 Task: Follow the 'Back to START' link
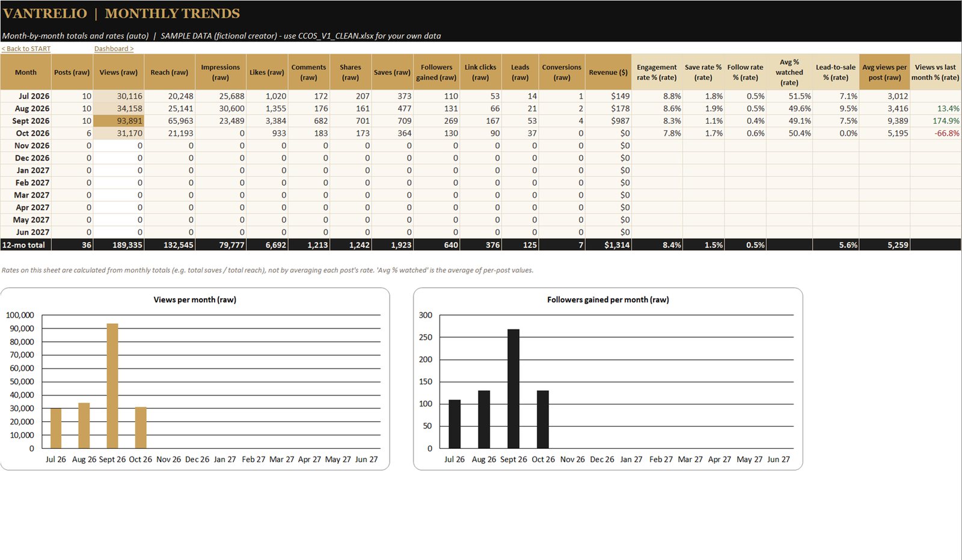coord(26,49)
